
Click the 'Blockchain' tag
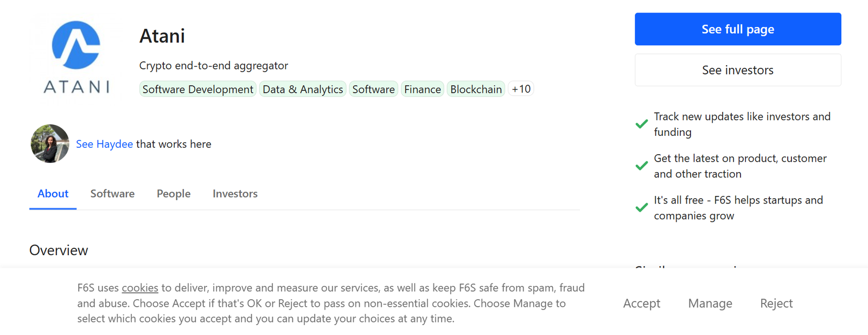point(476,89)
